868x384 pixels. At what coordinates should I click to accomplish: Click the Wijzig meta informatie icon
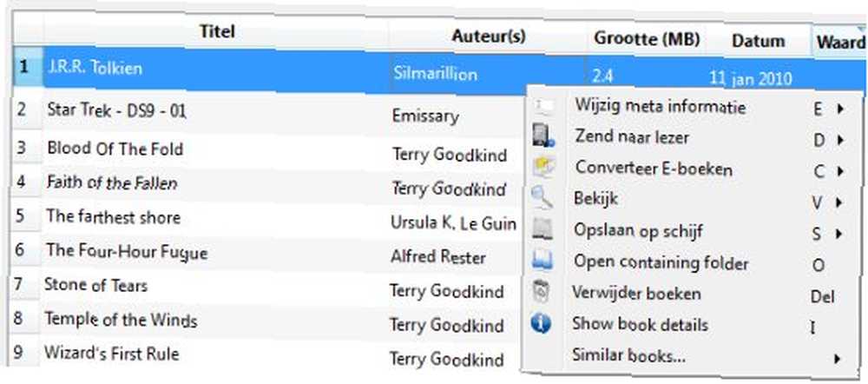click(543, 107)
